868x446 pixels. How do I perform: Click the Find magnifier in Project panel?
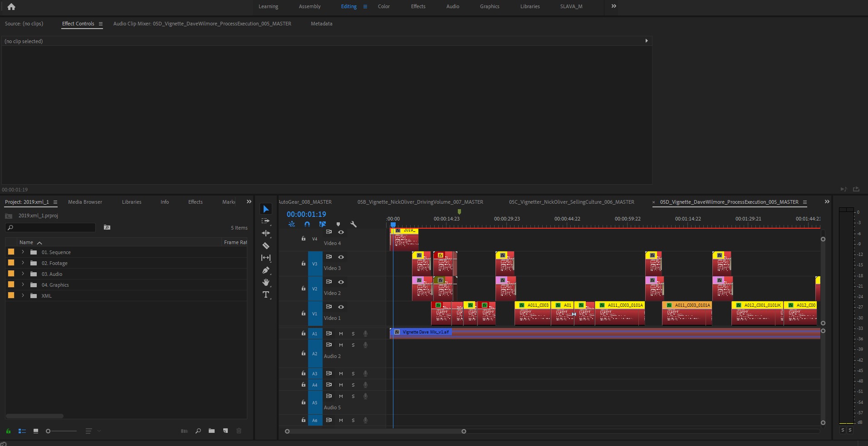click(x=198, y=431)
